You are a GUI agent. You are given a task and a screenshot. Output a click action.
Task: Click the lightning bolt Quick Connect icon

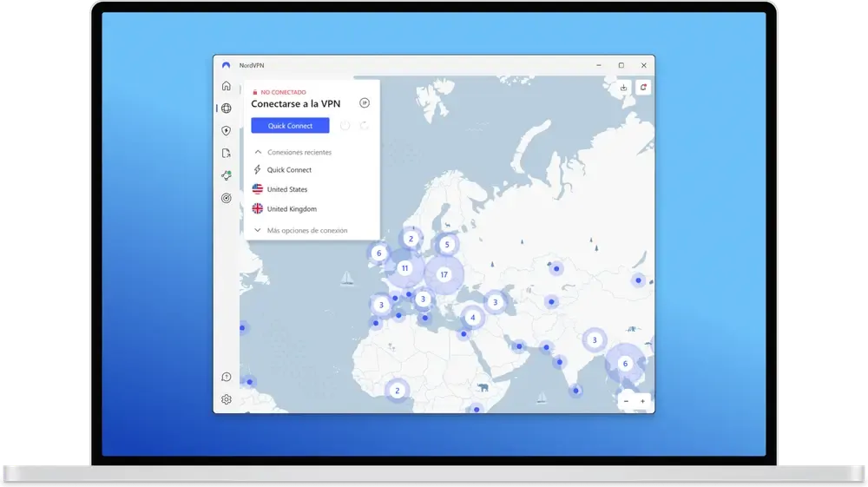(x=258, y=170)
